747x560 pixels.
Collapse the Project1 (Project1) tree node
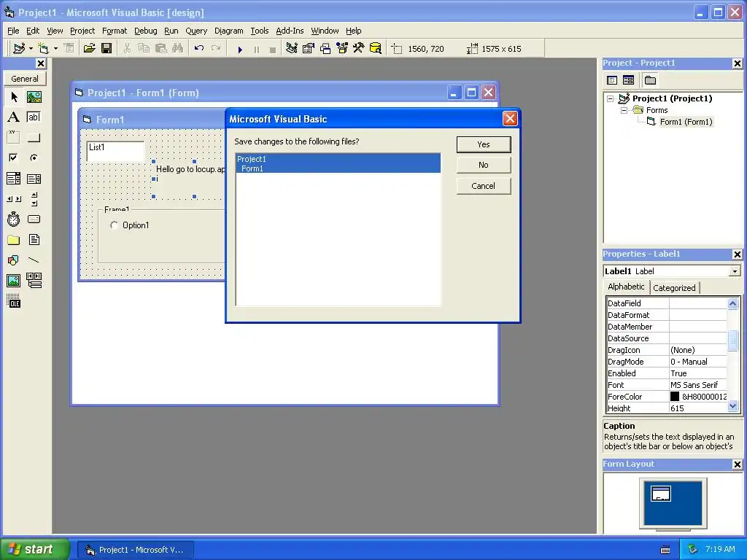click(611, 99)
